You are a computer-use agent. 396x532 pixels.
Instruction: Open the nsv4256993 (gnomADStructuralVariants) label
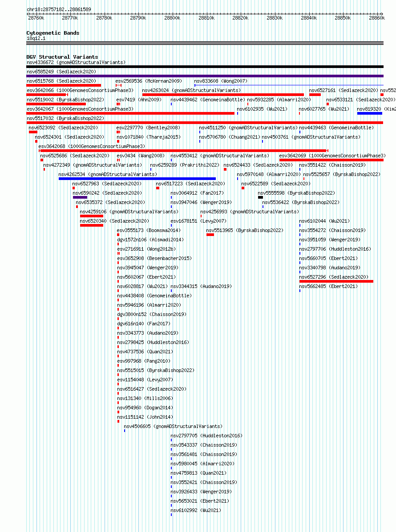pyautogui.click(x=250, y=212)
